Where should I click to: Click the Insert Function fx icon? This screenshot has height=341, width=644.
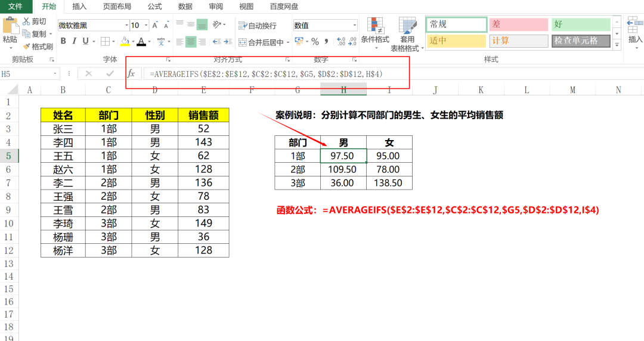[x=131, y=73]
